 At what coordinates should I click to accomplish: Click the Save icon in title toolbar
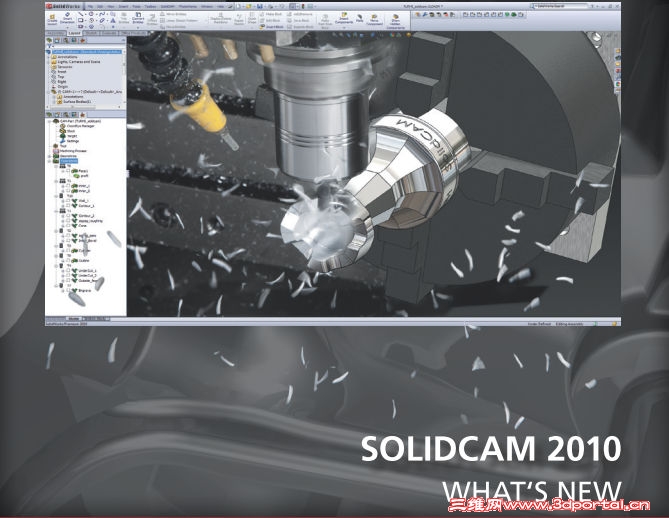[x=259, y=6]
